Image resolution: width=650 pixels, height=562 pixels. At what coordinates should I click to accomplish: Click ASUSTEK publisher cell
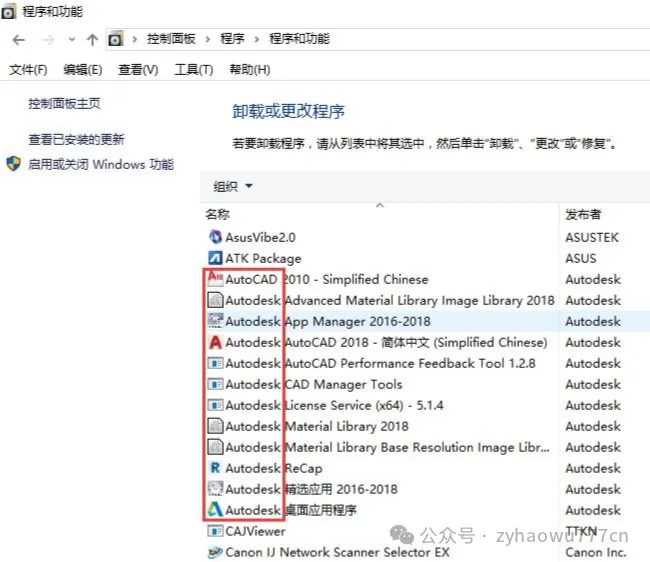[592, 237]
